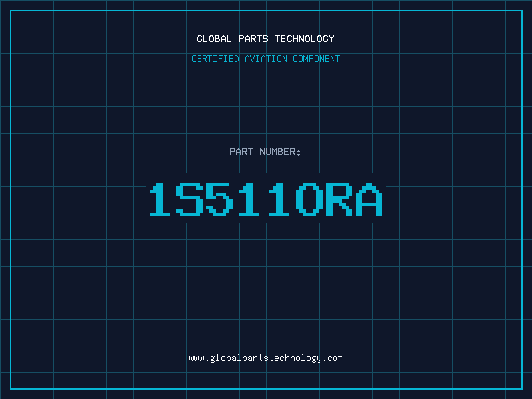This screenshot has height=399, width=532.
Task: Open the www.globalpartstechnology.com link
Action: click(265, 358)
